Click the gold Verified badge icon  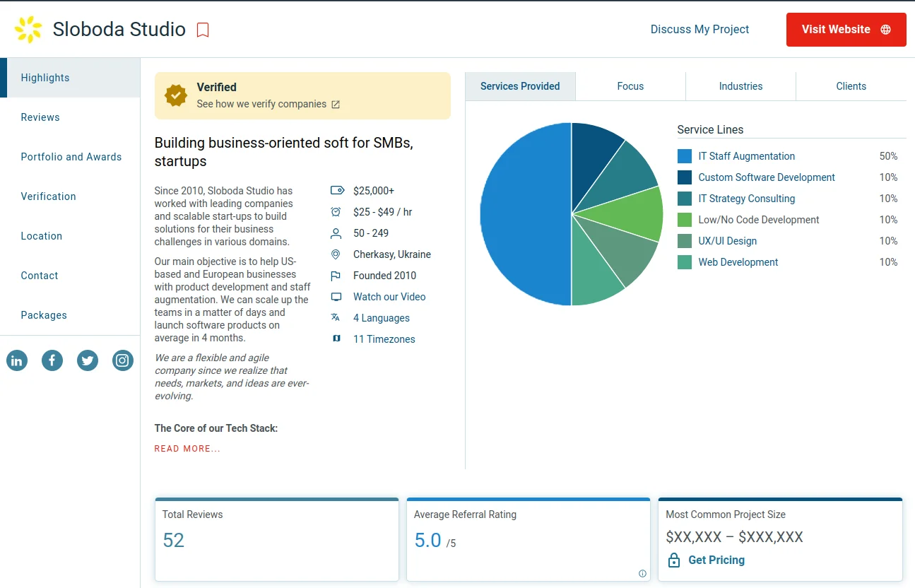click(x=176, y=95)
